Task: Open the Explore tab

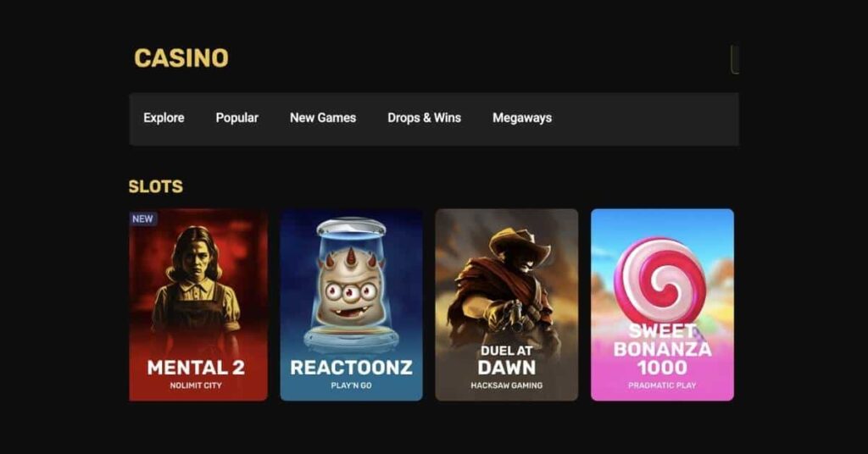Action: tap(164, 118)
